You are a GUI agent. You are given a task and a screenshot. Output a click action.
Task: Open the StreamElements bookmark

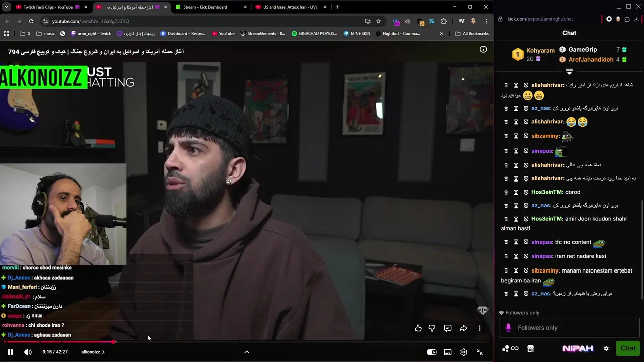point(263,34)
